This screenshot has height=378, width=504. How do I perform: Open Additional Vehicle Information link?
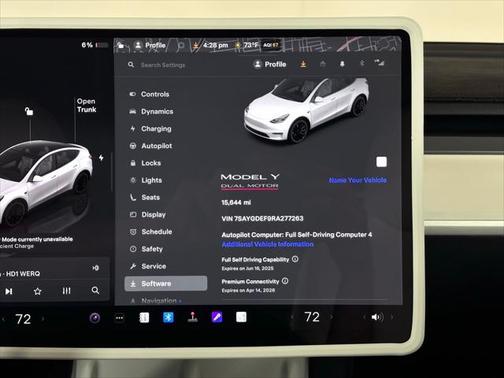pos(268,244)
